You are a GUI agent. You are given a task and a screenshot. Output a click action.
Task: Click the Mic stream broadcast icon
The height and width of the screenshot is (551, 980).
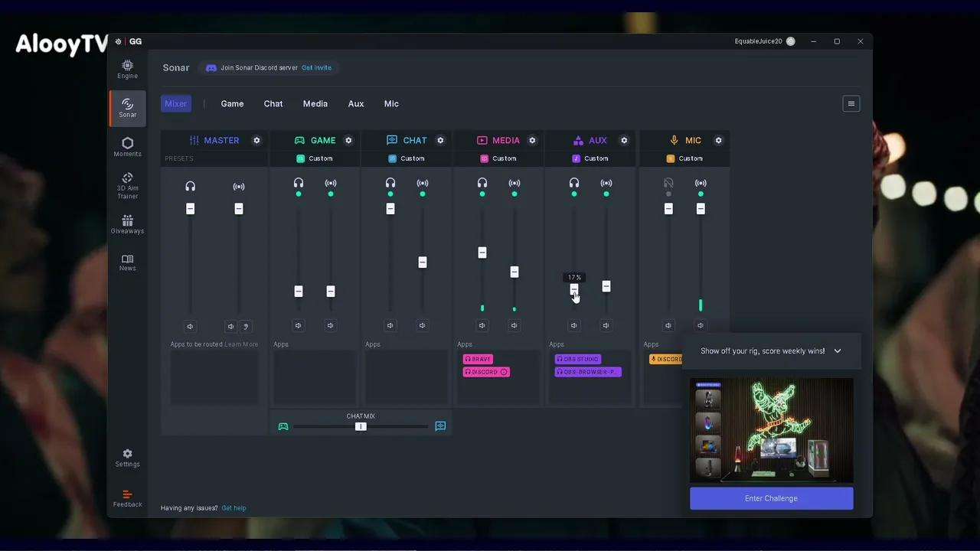(x=701, y=183)
